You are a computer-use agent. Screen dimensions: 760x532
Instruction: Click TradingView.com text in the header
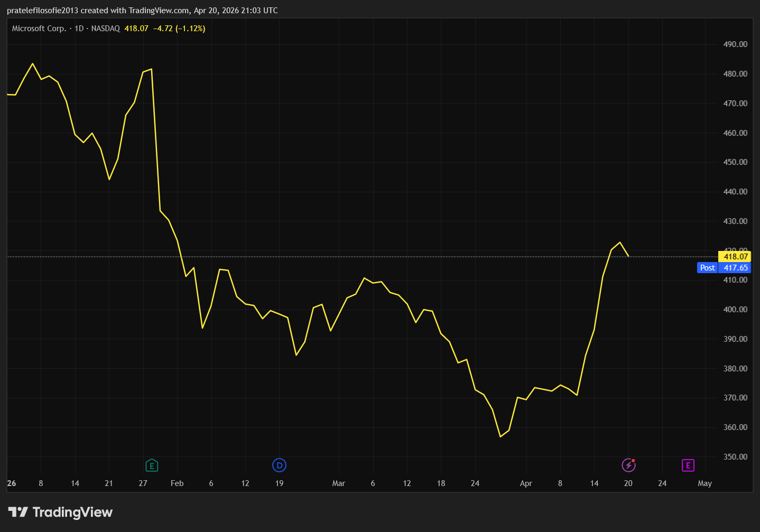159,11
